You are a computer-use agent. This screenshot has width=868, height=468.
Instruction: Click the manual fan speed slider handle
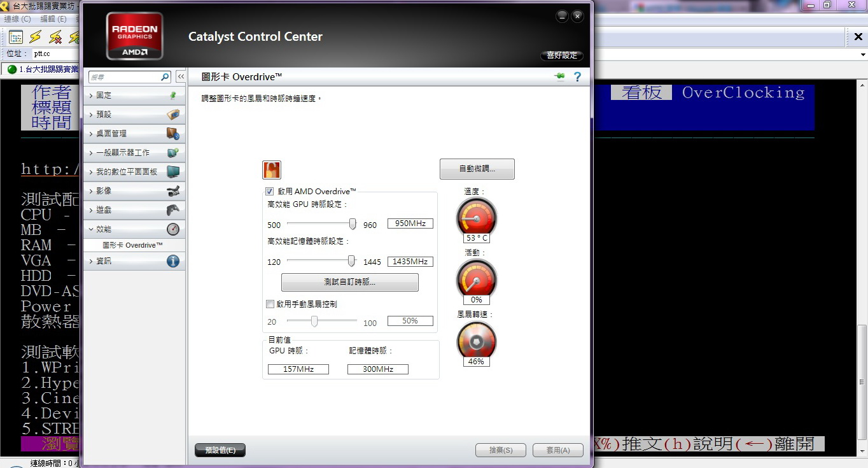click(x=314, y=322)
